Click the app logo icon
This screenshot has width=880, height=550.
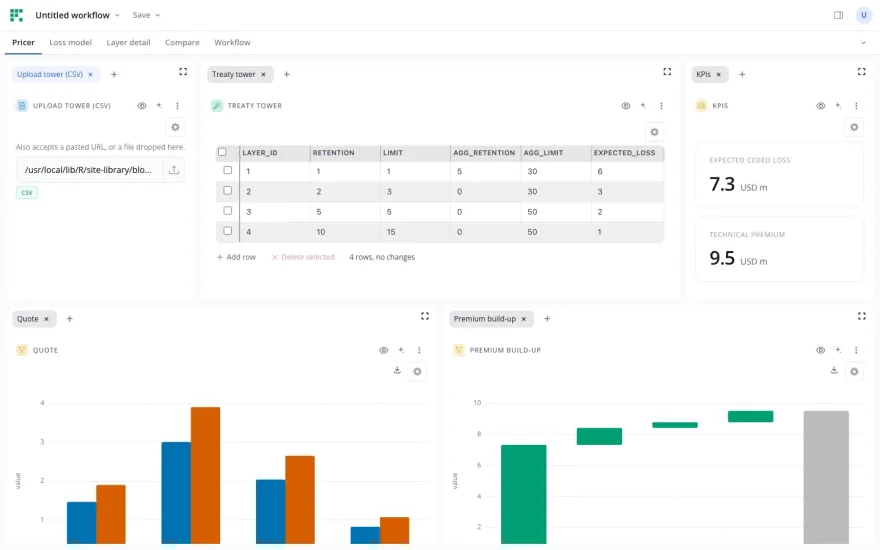(x=16, y=15)
